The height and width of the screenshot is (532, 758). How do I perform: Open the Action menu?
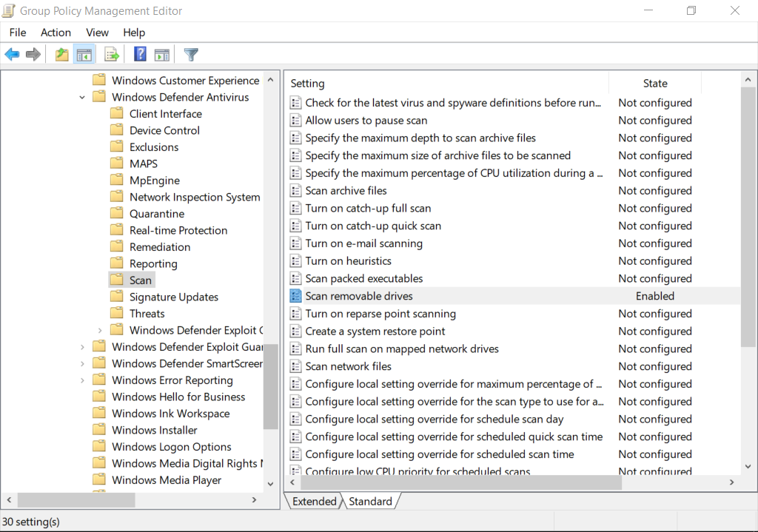[x=56, y=33]
